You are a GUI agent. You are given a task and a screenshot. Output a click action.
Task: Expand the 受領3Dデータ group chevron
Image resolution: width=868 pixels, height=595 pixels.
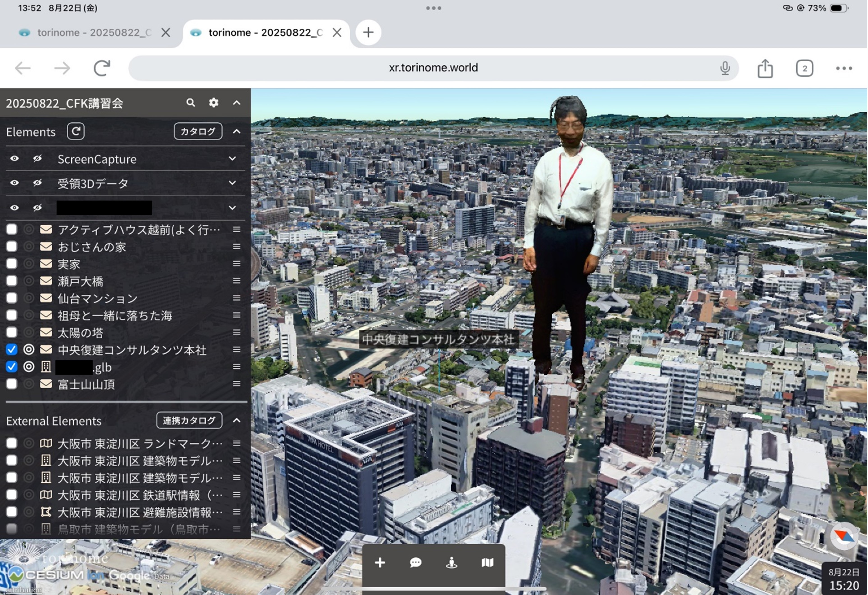click(232, 183)
